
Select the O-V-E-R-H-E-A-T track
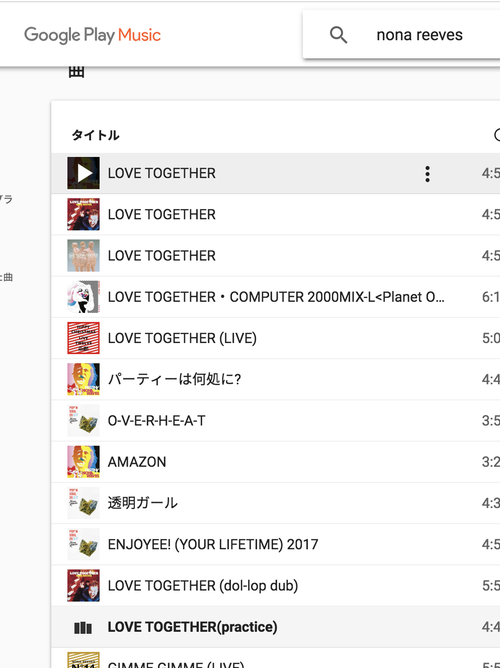276,420
